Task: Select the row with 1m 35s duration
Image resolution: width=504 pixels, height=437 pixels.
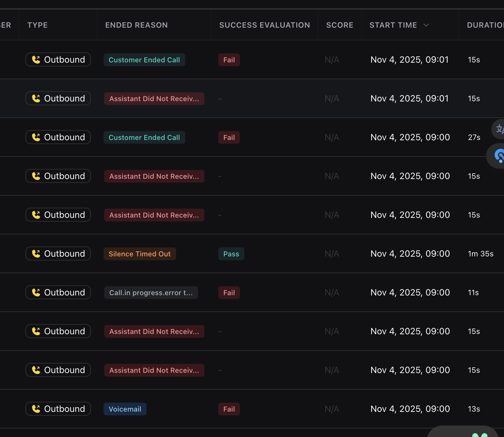Action: 480,254
